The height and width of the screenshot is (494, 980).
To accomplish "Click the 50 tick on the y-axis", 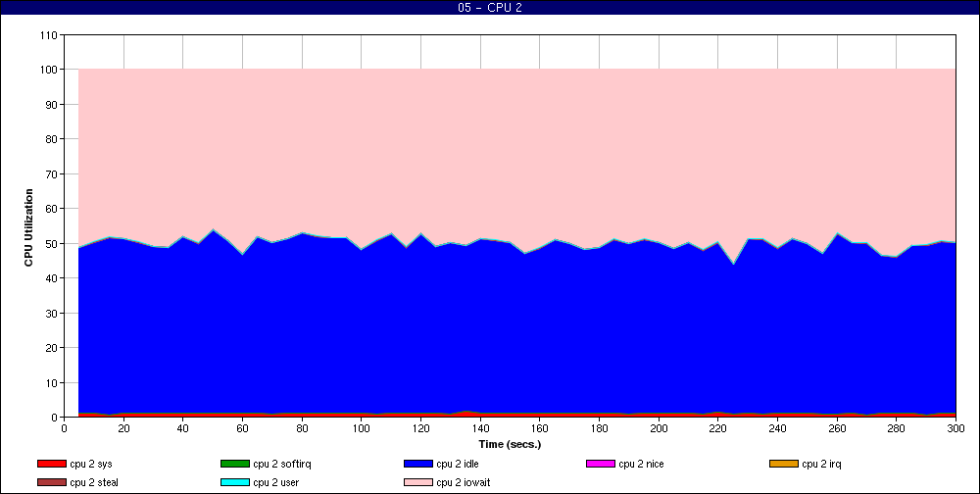I will click(x=51, y=243).
